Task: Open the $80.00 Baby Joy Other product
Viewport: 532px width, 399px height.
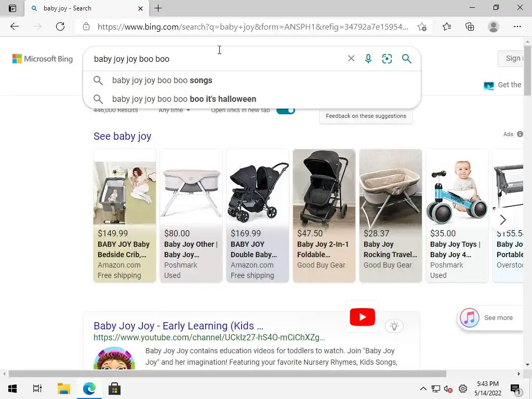Action: tap(191, 216)
